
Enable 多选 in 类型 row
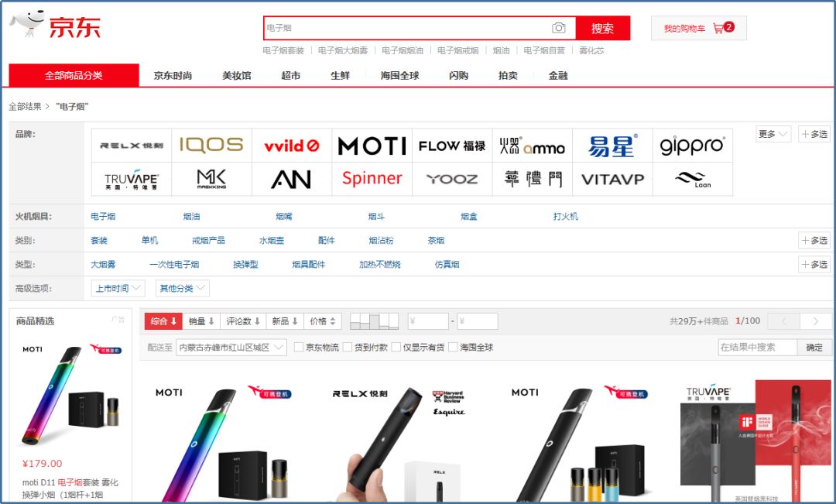(x=814, y=264)
